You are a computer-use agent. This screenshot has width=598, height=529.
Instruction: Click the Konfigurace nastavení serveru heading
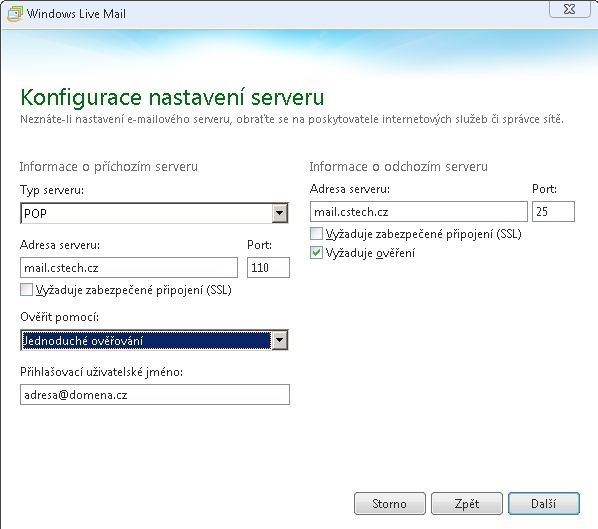[x=172, y=97]
